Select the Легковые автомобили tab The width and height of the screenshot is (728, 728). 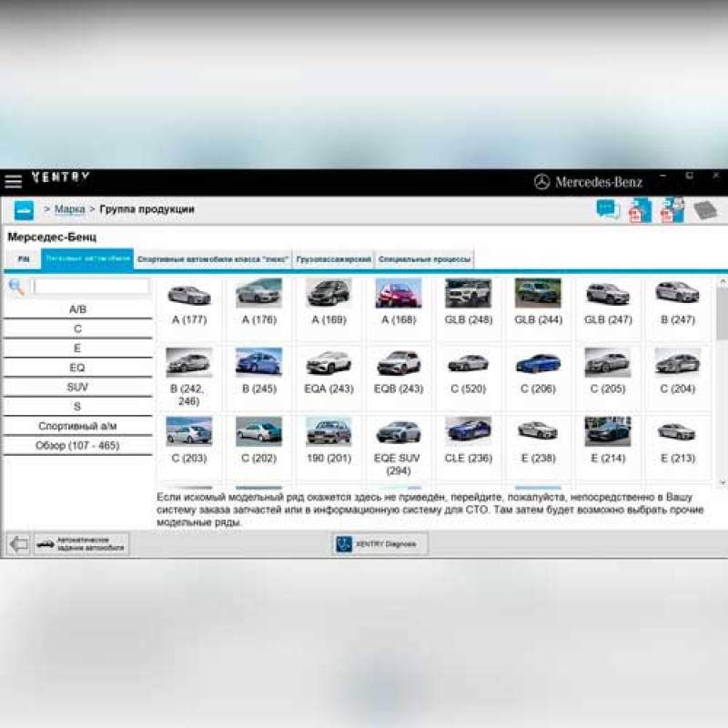click(x=87, y=258)
